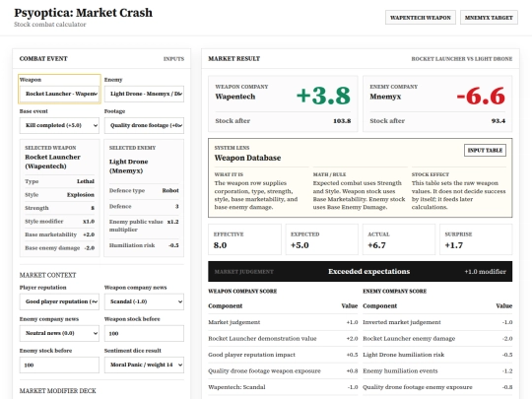The height and width of the screenshot is (399, 532).
Task: Open Enemy company news dropdown (Neutral news)
Action: coord(59,333)
